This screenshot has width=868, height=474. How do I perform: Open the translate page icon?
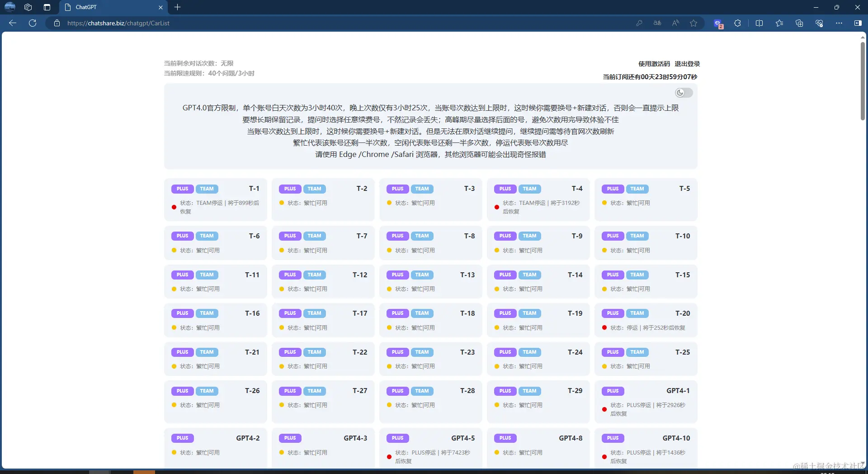pos(657,23)
